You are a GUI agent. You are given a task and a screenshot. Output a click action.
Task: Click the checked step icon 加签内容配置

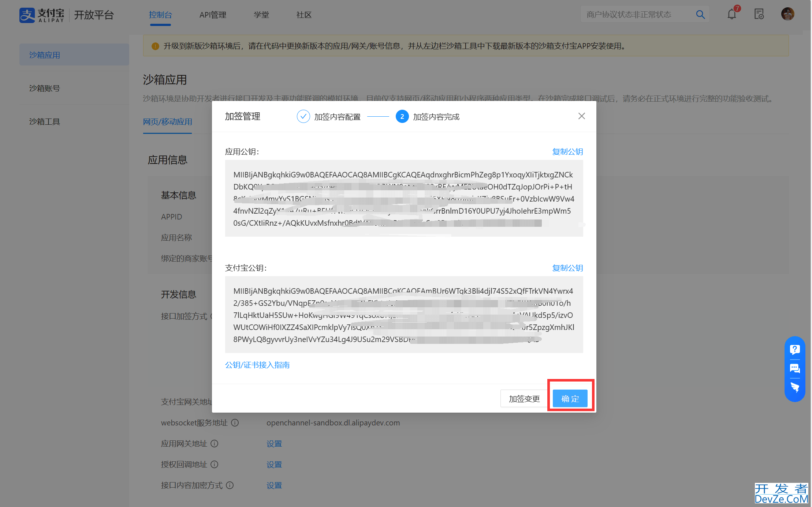tap(303, 117)
